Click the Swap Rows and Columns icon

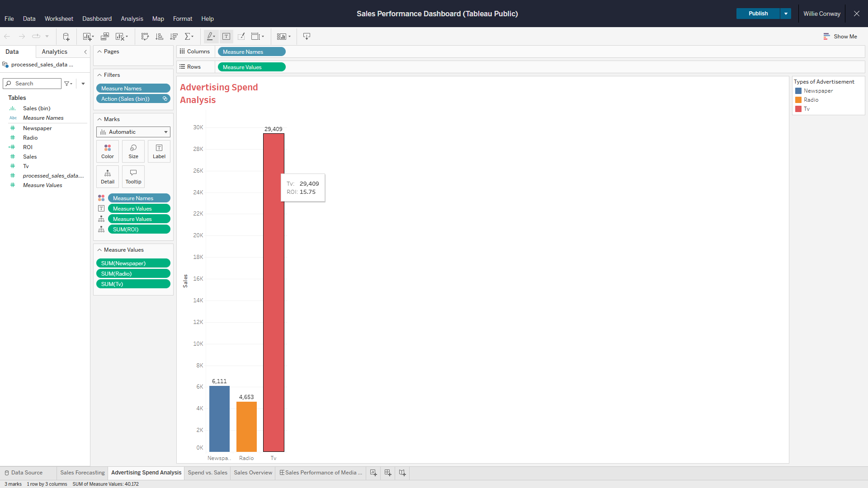click(x=145, y=37)
